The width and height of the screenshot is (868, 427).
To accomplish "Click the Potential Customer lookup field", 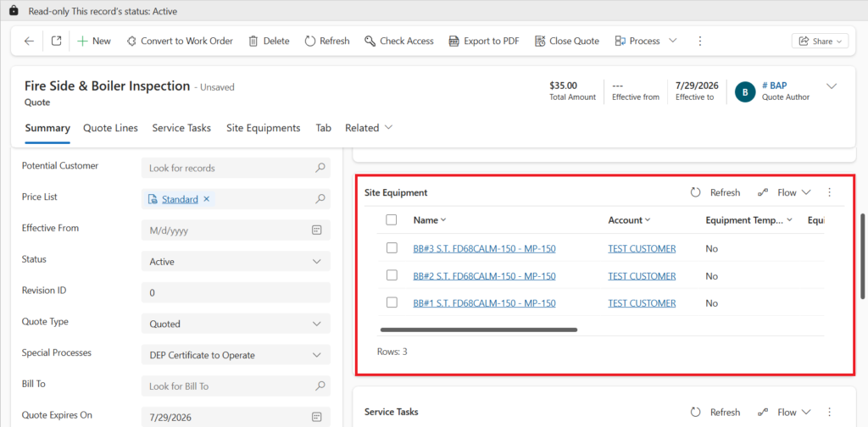I will tap(236, 168).
